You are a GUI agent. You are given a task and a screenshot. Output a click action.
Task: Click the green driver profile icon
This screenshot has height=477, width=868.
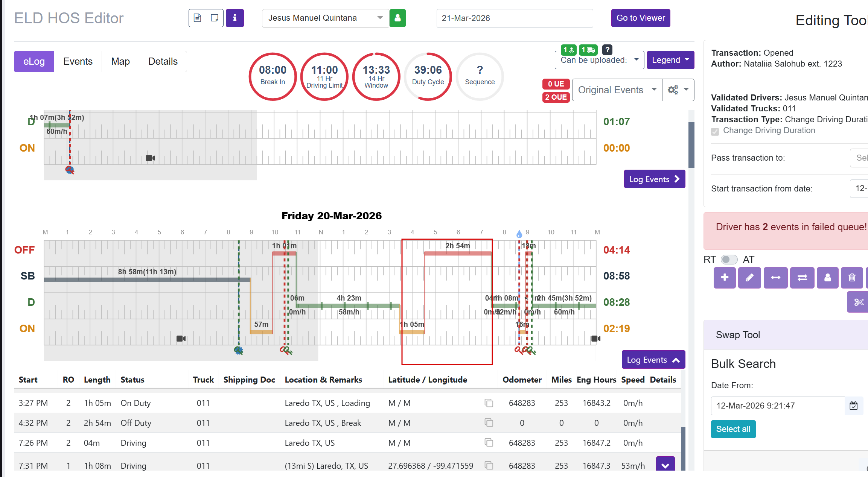[x=397, y=18]
